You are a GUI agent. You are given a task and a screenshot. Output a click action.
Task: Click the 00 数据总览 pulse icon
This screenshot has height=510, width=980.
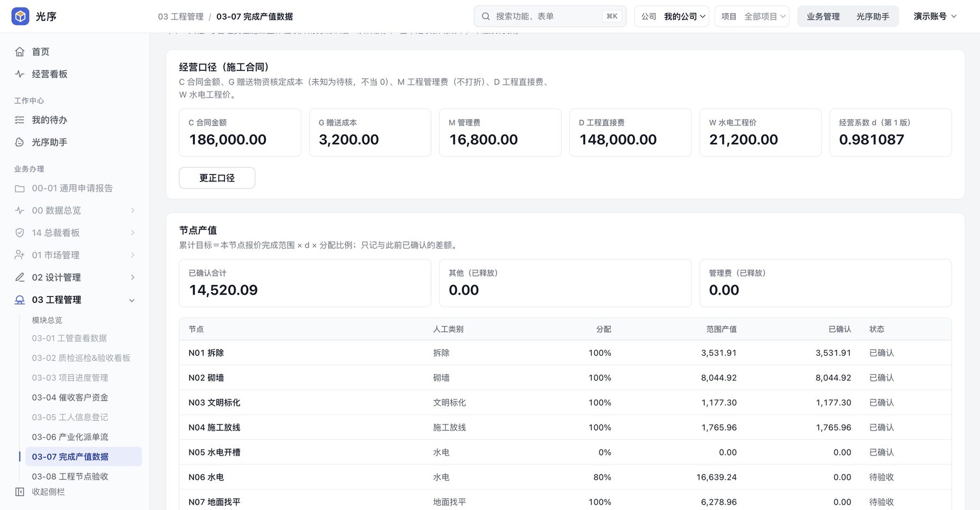(20, 210)
